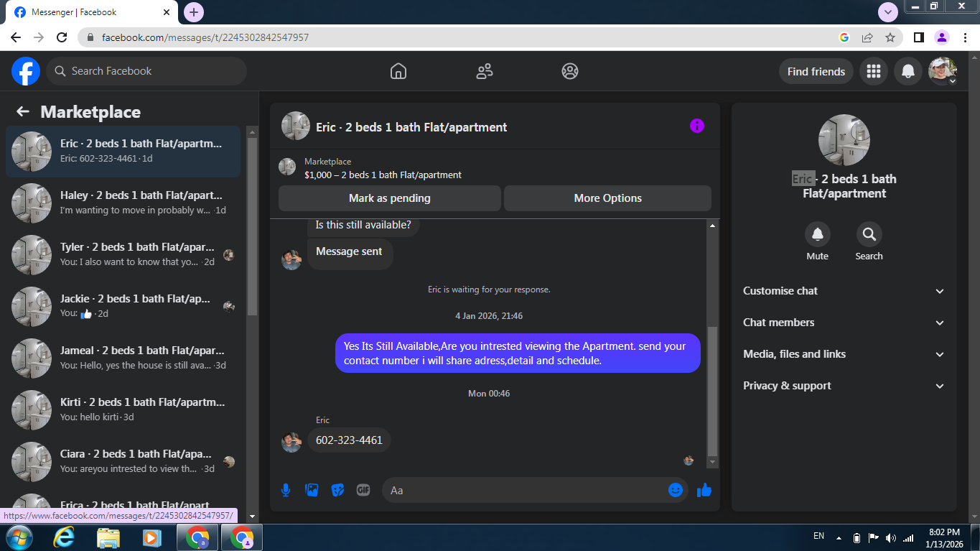The height and width of the screenshot is (551, 980).
Task: Open the notifications bell icon
Action: pos(908,71)
